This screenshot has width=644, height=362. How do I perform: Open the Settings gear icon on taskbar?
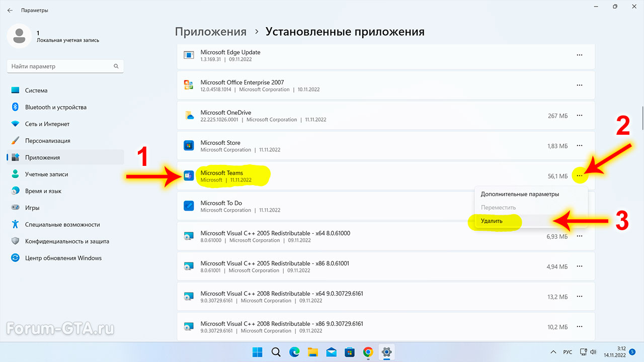coord(387,351)
